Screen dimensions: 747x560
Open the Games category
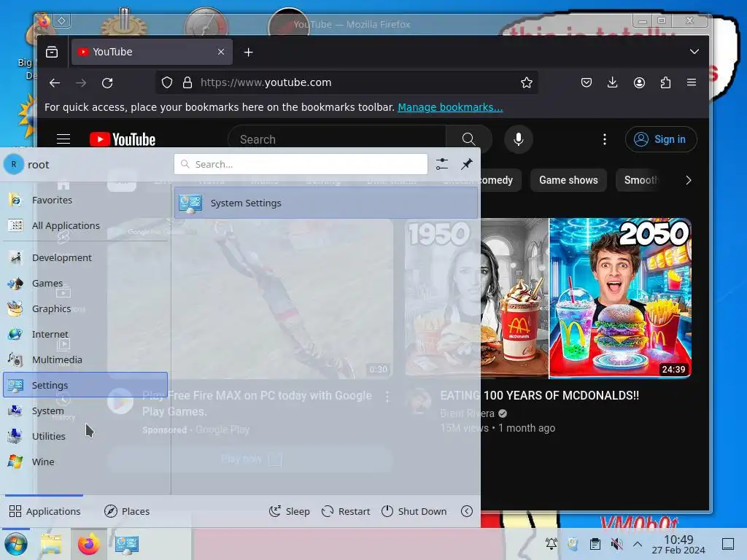click(x=86, y=284)
